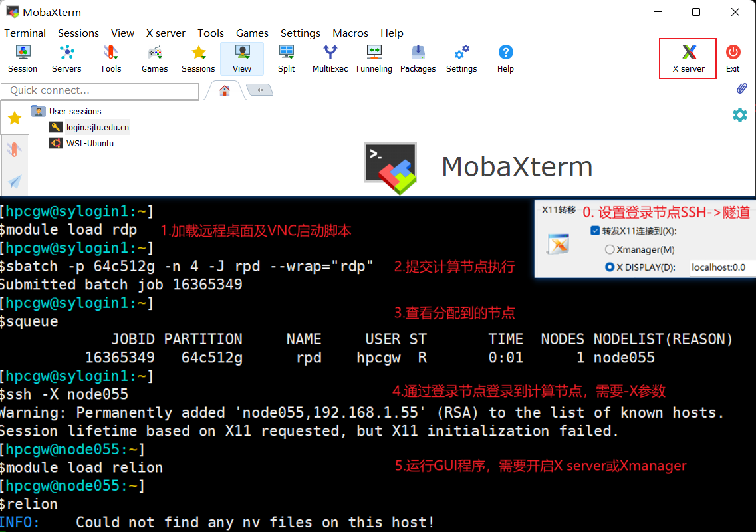Screen dimensions: 756x532
Task: Open the paper plane sidebar tab
Action: coord(15,181)
